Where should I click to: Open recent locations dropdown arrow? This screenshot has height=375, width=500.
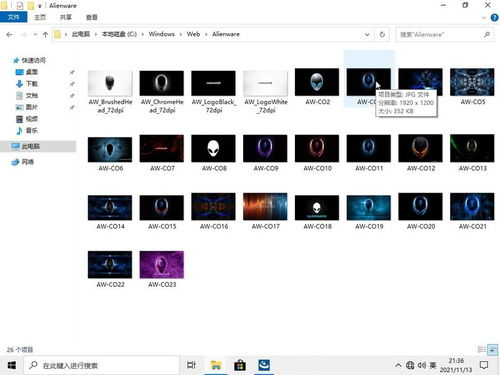pos(35,35)
